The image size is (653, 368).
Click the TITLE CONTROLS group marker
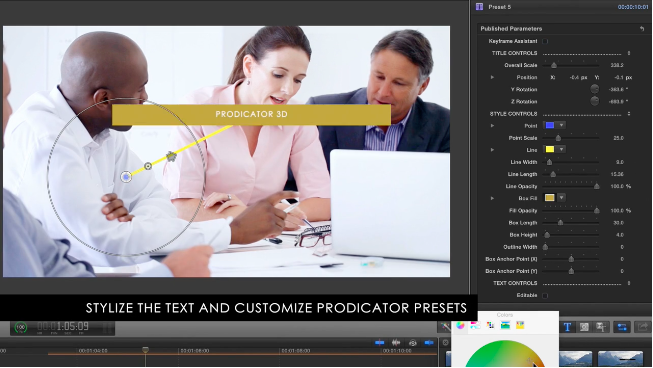click(629, 53)
